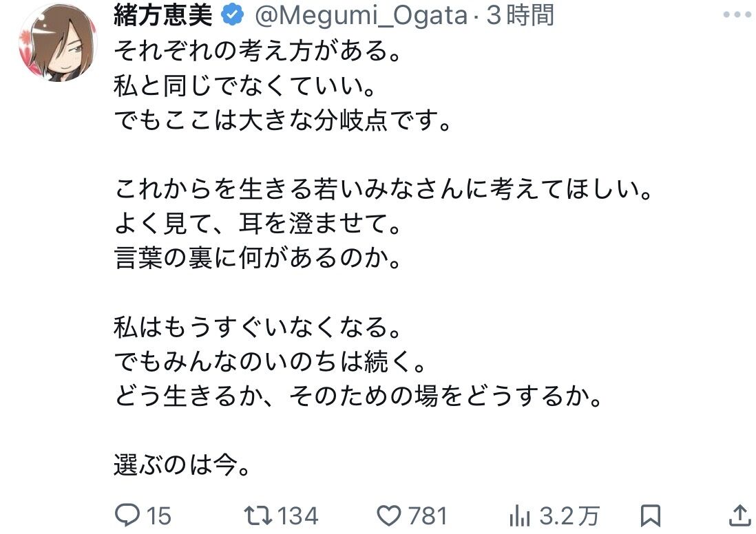
Task: Open the three-dot more options menu
Action: click(737, 14)
